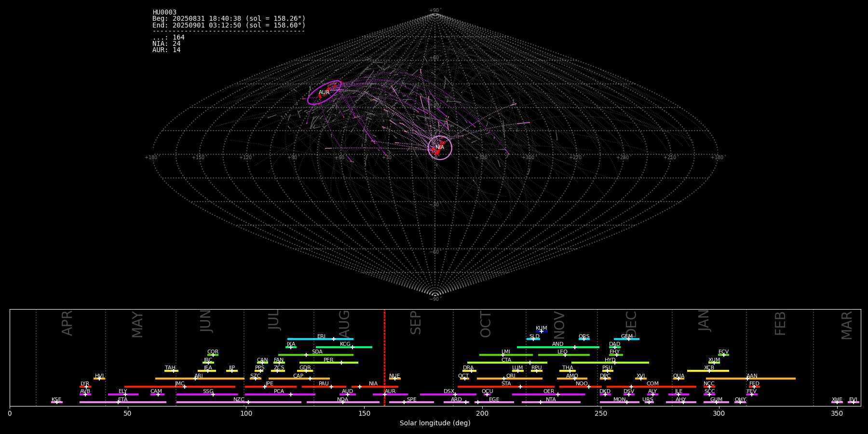This screenshot has width=868, height=434.
Task: Click the NZC shower label in timeline
Action: [x=239, y=400]
